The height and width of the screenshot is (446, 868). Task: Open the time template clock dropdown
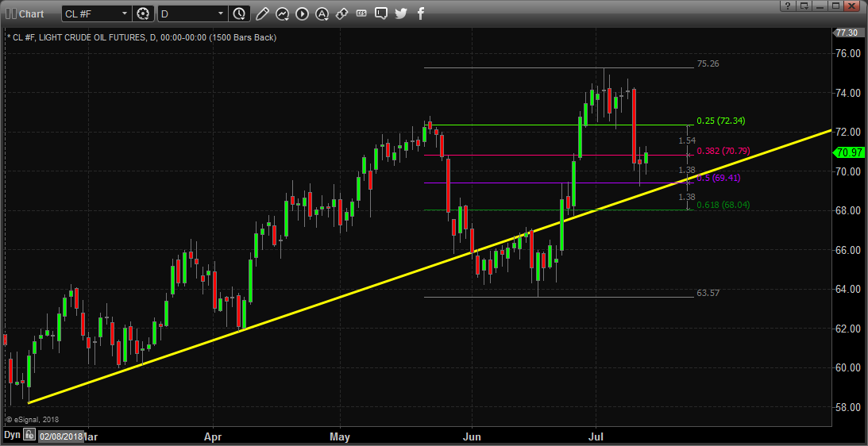click(239, 13)
